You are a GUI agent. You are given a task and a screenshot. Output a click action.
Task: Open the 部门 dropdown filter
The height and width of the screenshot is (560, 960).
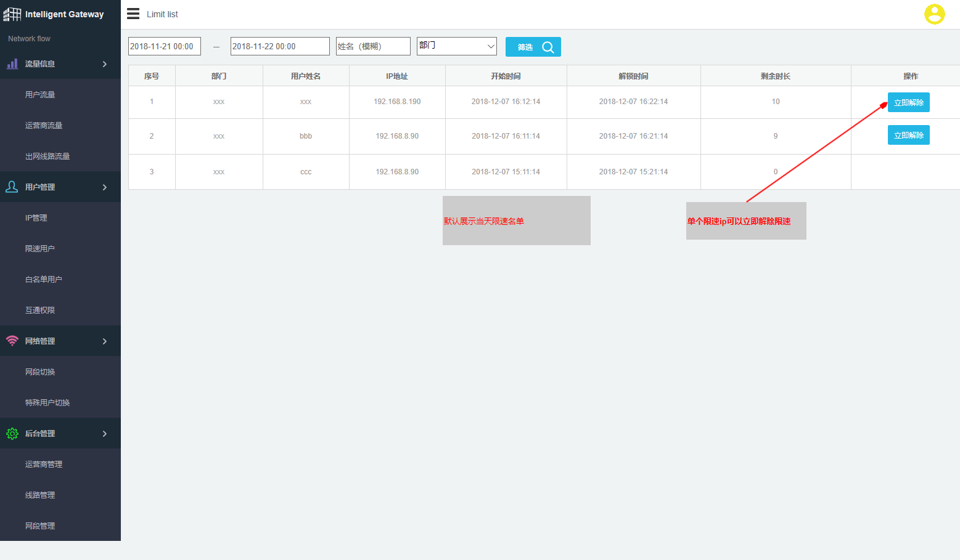pyautogui.click(x=457, y=46)
